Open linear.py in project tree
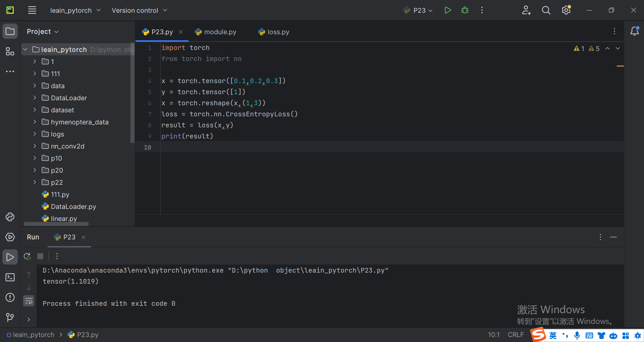Screen dimensions: 644x342 pos(60,219)
